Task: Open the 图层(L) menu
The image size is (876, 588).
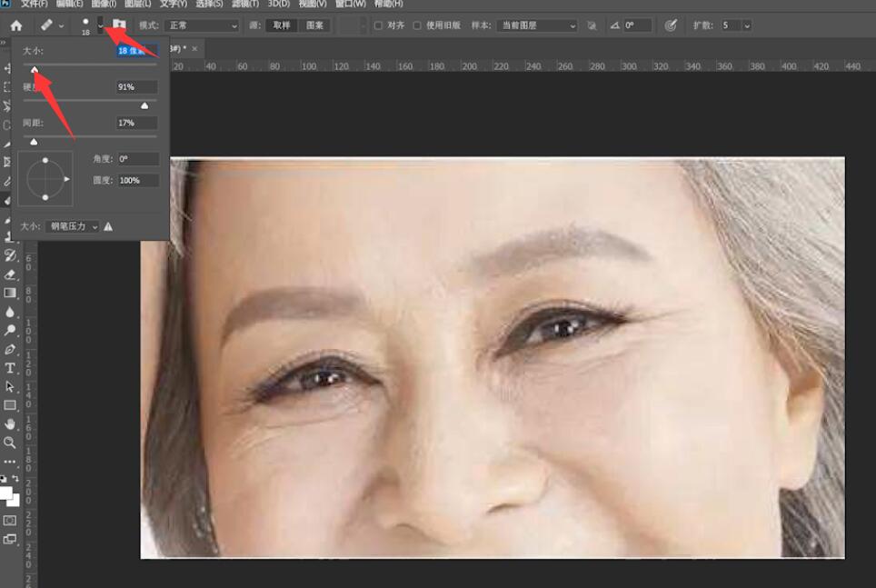Action: [137, 4]
